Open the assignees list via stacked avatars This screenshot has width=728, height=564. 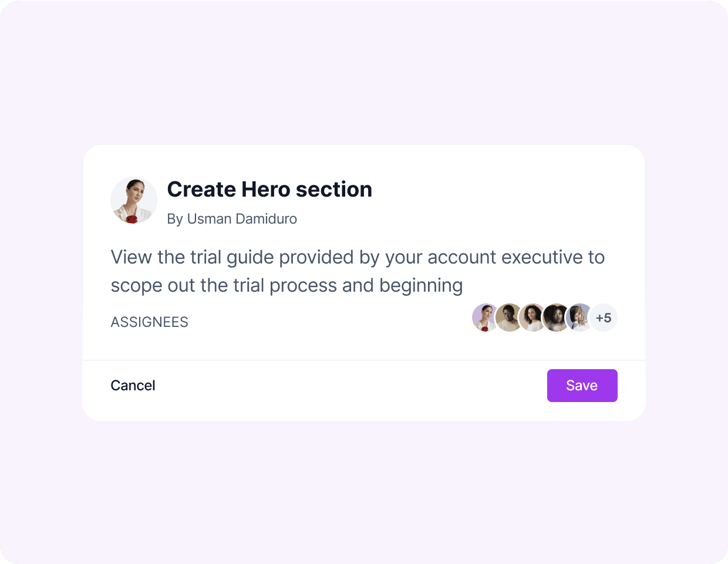pos(532,318)
